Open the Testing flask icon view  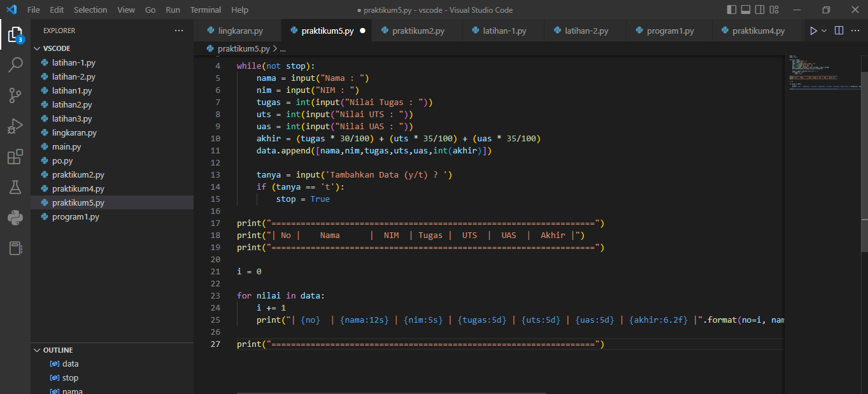[16, 187]
